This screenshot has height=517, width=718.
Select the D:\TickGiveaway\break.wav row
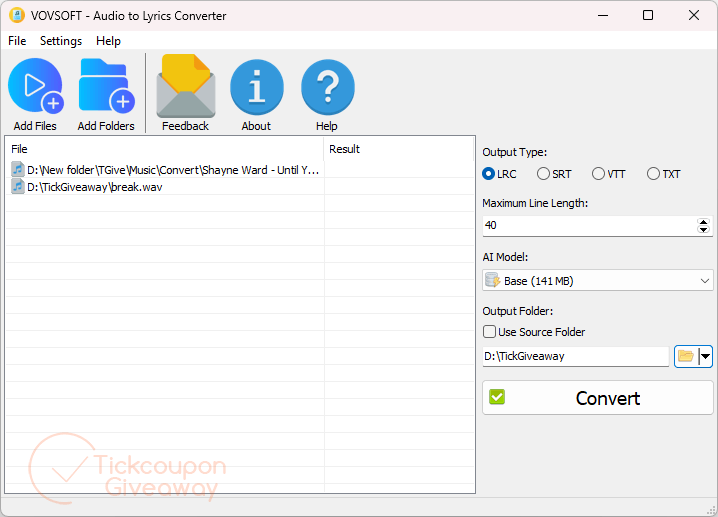[x=239, y=186]
